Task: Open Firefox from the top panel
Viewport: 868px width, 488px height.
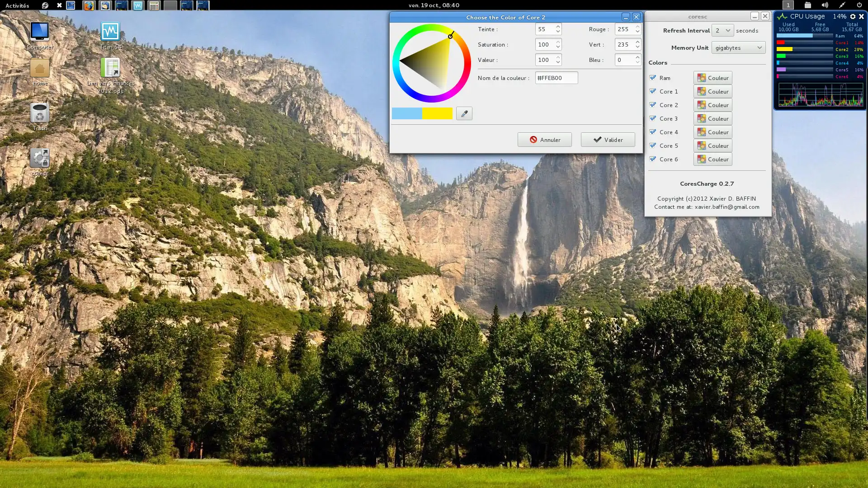Action: (x=89, y=5)
